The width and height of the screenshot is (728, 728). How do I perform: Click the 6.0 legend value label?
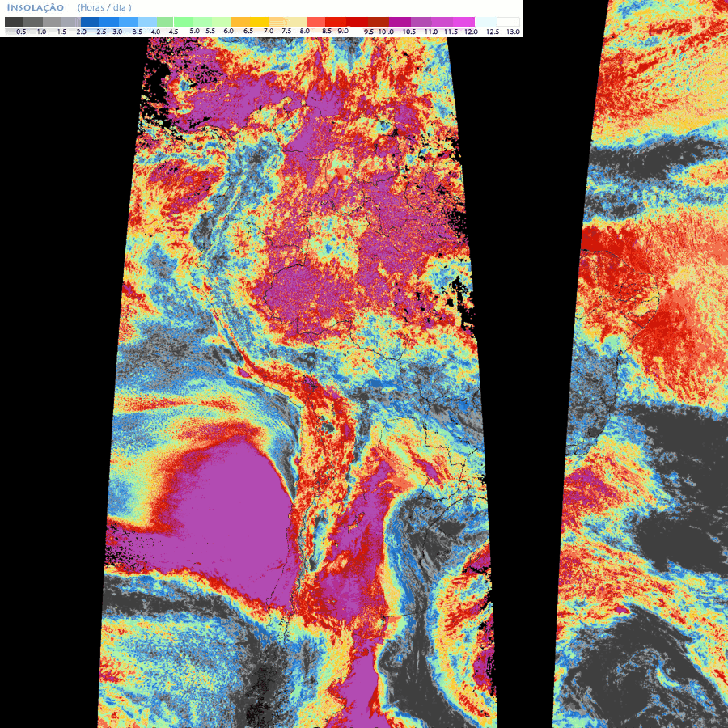click(228, 32)
